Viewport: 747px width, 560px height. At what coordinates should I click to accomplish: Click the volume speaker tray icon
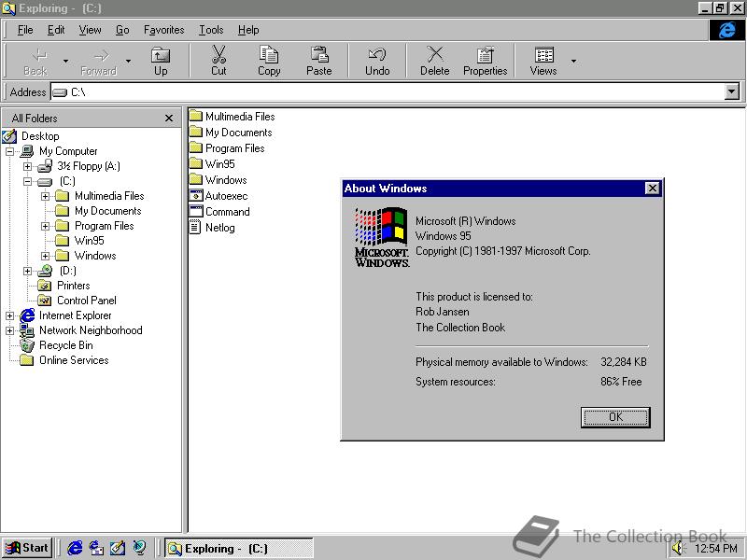[677, 549]
